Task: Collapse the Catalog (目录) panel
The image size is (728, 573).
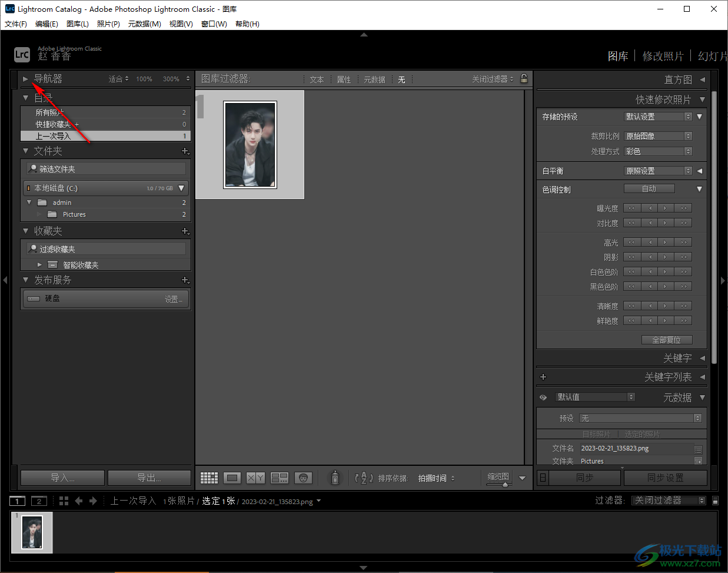Action: (25, 98)
